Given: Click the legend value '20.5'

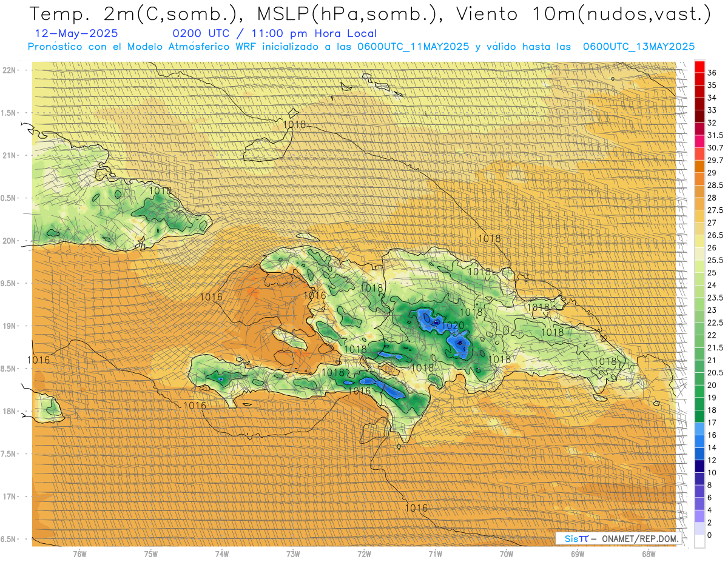Looking at the screenshot, I should [x=715, y=372].
